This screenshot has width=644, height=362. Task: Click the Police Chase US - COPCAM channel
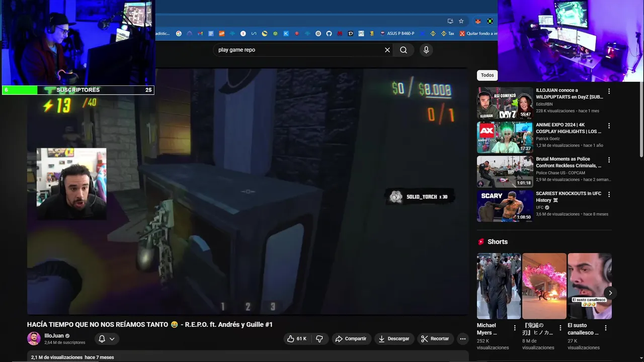click(561, 173)
